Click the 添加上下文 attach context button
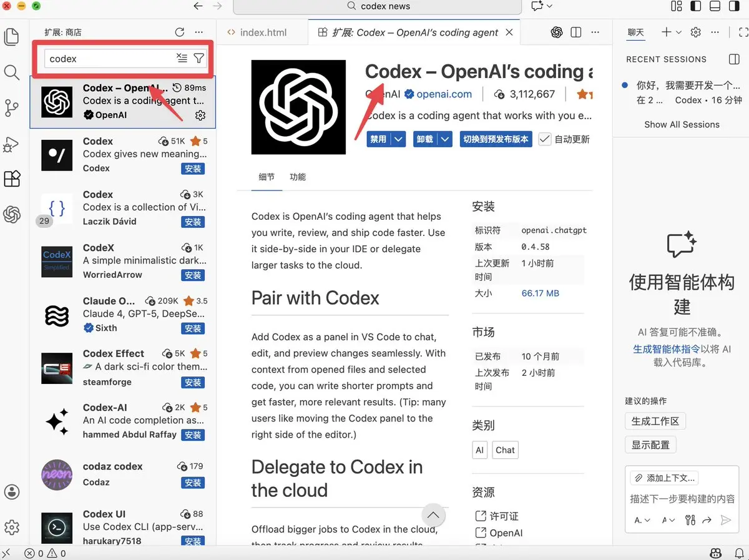 [x=664, y=478]
